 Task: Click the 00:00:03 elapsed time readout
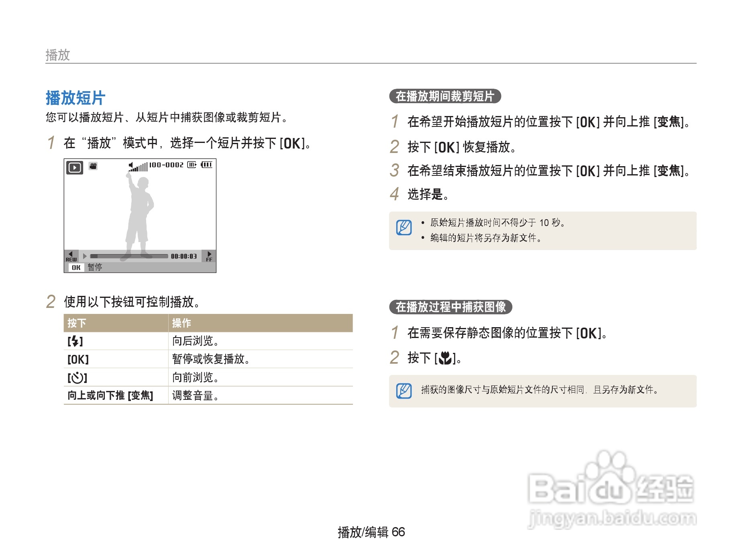tap(184, 256)
